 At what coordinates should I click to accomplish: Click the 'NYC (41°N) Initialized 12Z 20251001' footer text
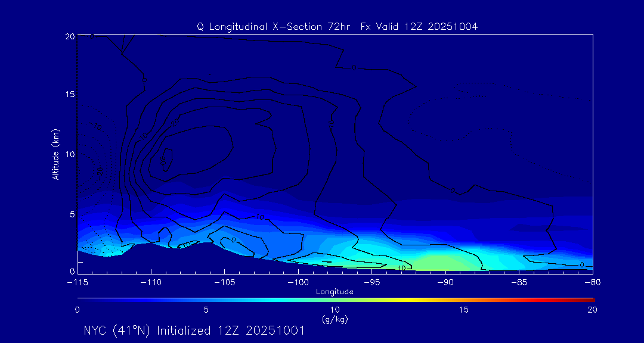click(194, 330)
